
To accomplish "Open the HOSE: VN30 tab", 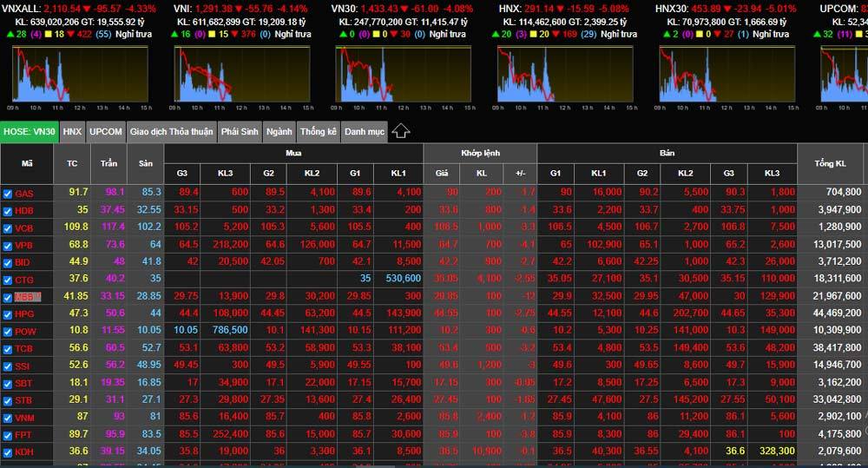I will (x=30, y=132).
